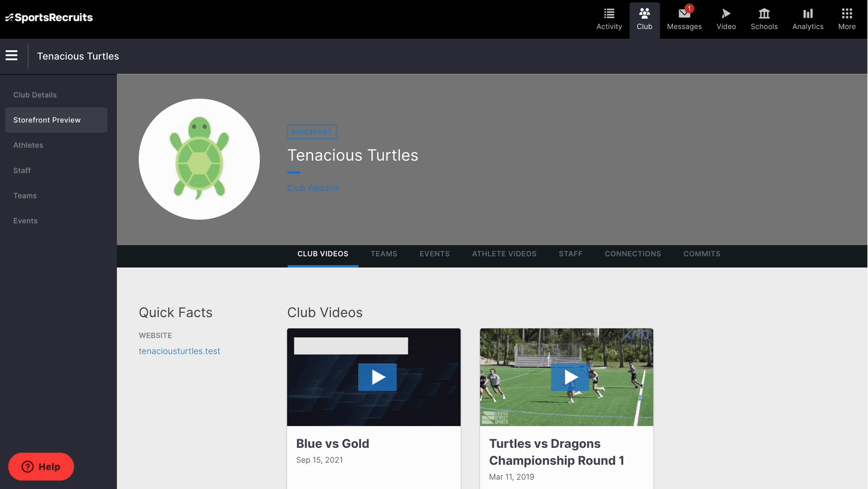Open tenaciousturtles.test website link
868x489 pixels.
click(x=179, y=351)
